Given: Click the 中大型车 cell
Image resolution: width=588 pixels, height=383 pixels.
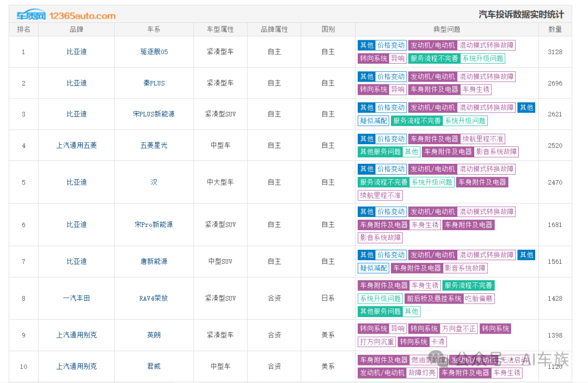Looking at the screenshot, I should [x=220, y=182].
